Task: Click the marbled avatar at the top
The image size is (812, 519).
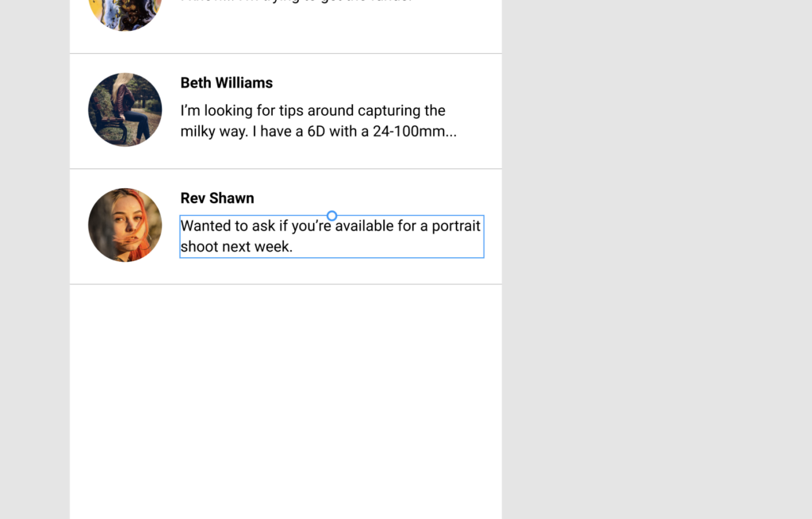Action: (124, 12)
